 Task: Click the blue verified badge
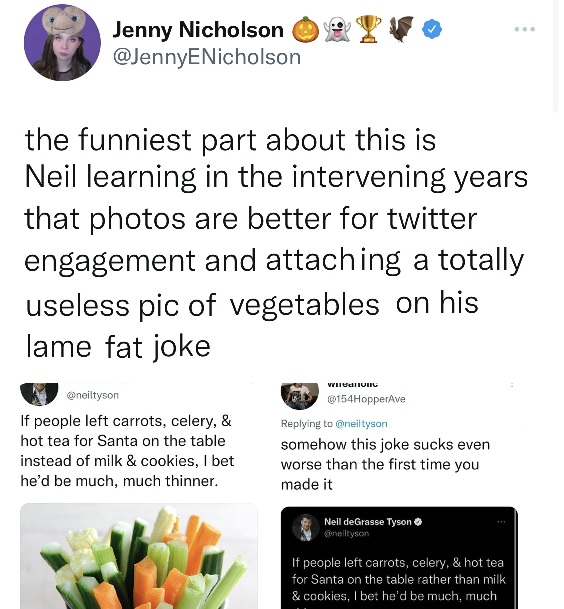432,30
